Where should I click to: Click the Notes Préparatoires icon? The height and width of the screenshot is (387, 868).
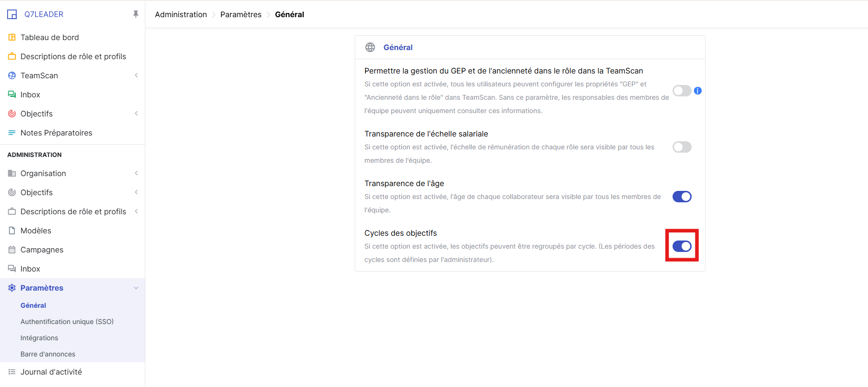coord(12,133)
